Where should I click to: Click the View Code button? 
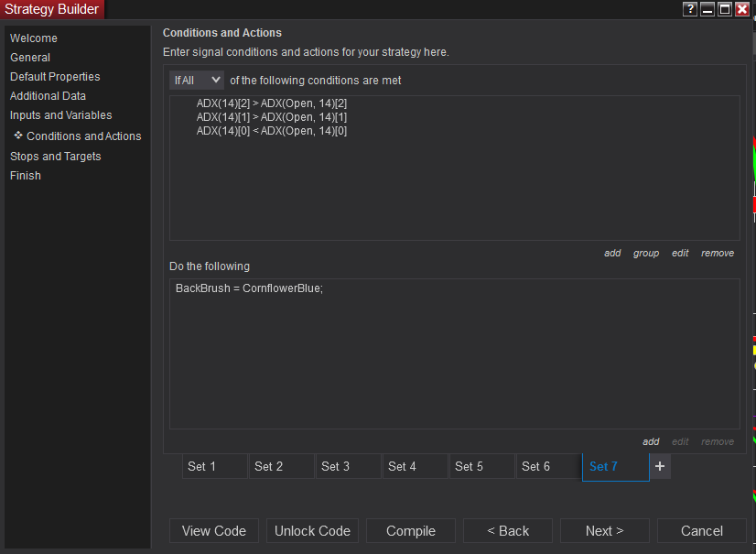coord(214,531)
